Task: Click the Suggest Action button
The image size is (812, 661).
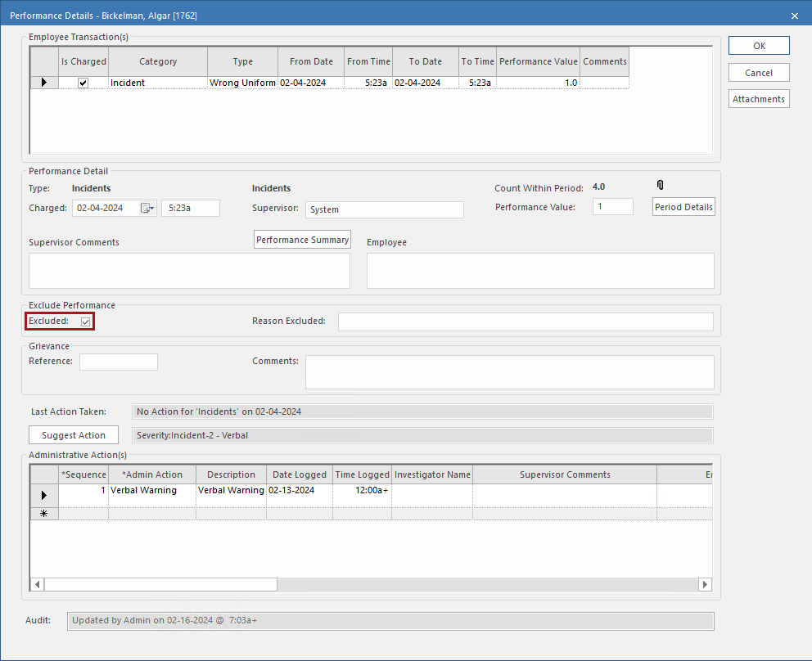Action: 73,434
